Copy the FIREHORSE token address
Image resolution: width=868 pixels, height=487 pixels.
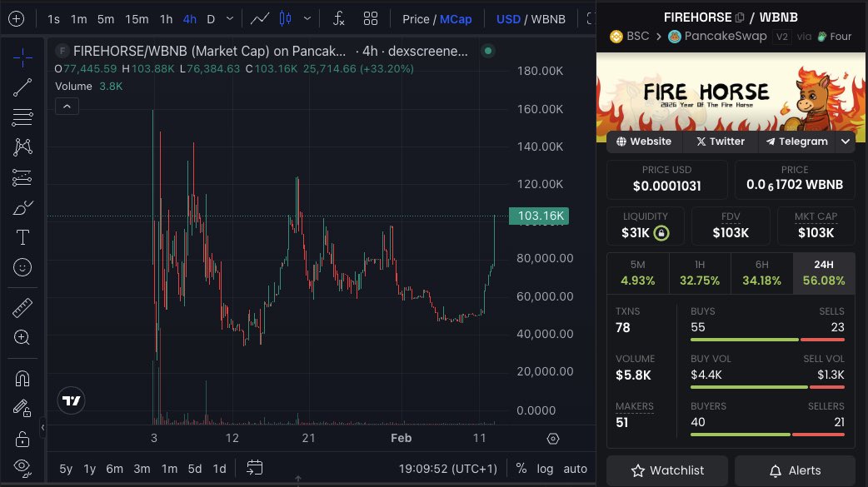[x=740, y=17]
